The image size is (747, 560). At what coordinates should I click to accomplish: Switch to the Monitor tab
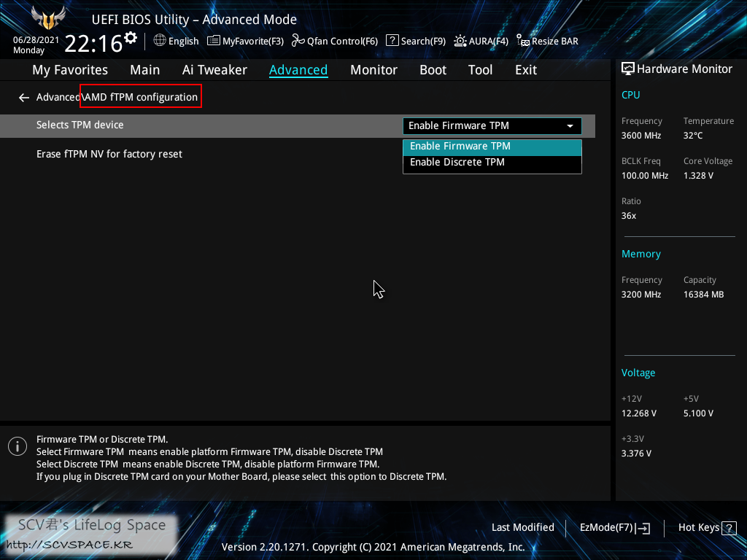click(x=373, y=70)
